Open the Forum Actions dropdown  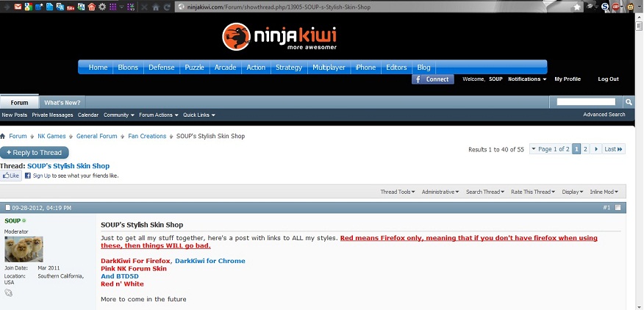pyautogui.click(x=159, y=115)
